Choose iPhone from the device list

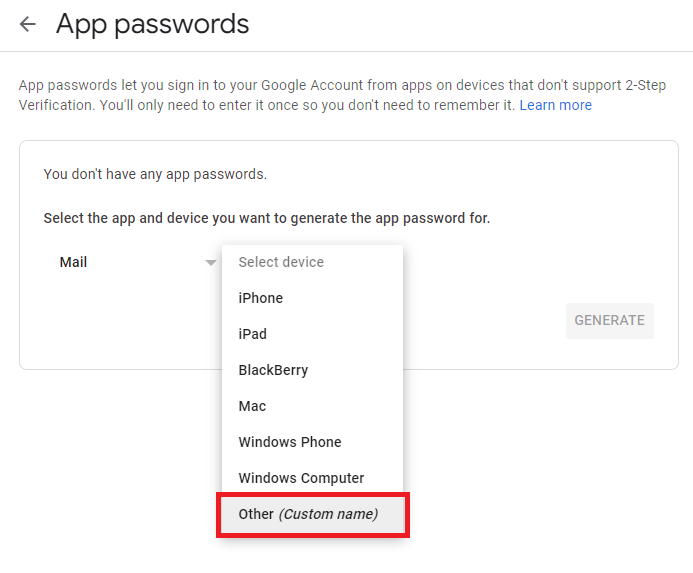point(261,298)
